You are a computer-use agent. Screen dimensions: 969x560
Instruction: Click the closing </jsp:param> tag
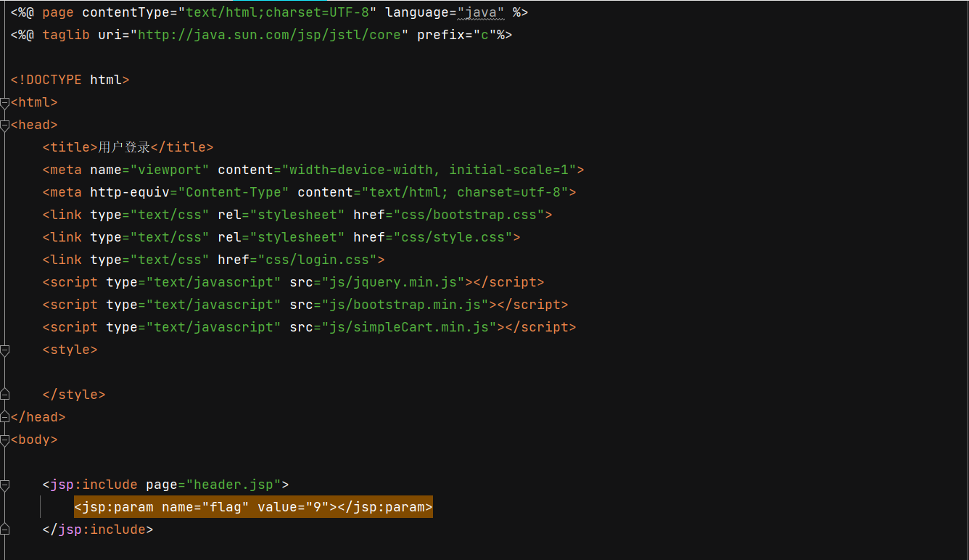pyautogui.click(x=385, y=507)
